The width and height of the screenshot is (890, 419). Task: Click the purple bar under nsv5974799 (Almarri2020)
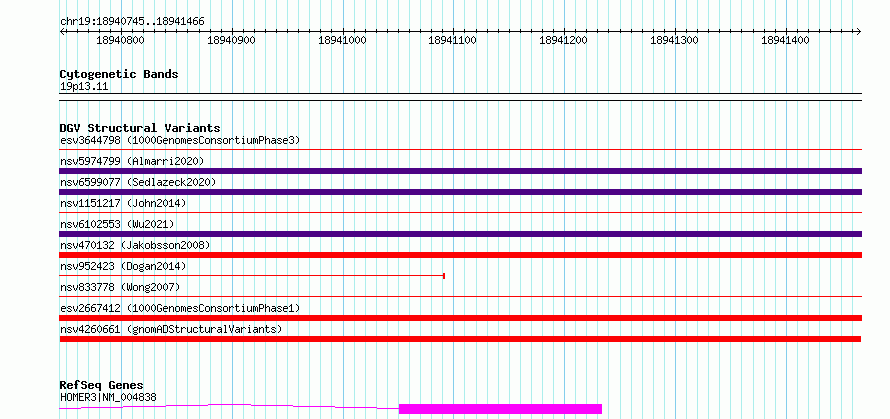pos(460,171)
